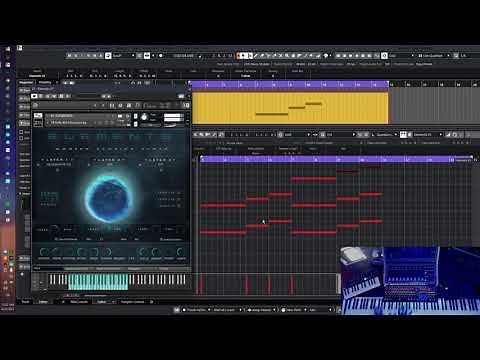This screenshot has height=360, width=480.
Task: Toggle the highlighted white button in Key Editor toolbar
Action: point(403,134)
